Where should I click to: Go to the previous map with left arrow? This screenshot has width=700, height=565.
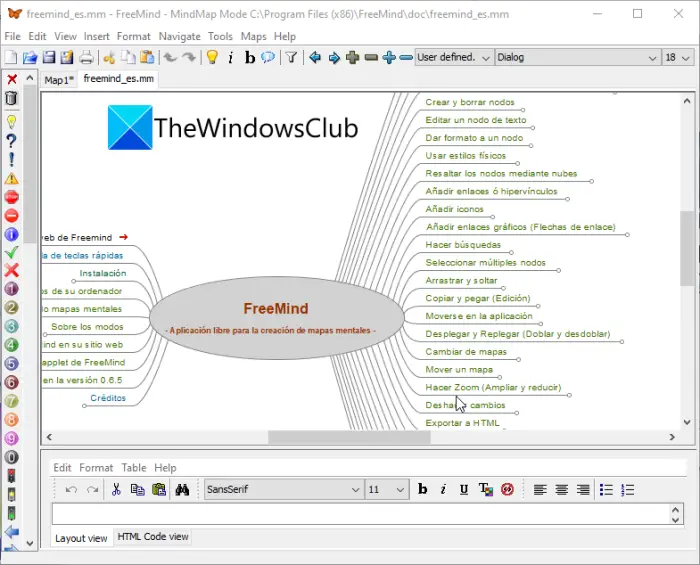315,58
